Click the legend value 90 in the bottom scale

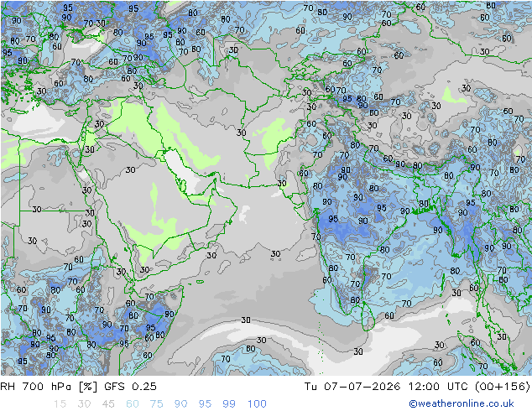(180, 404)
